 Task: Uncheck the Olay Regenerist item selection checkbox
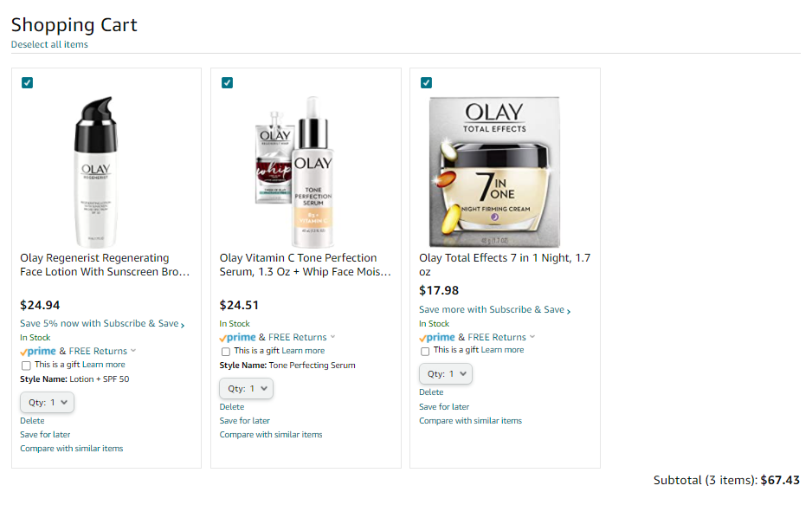pyautogui.click(x=28, y=83)
